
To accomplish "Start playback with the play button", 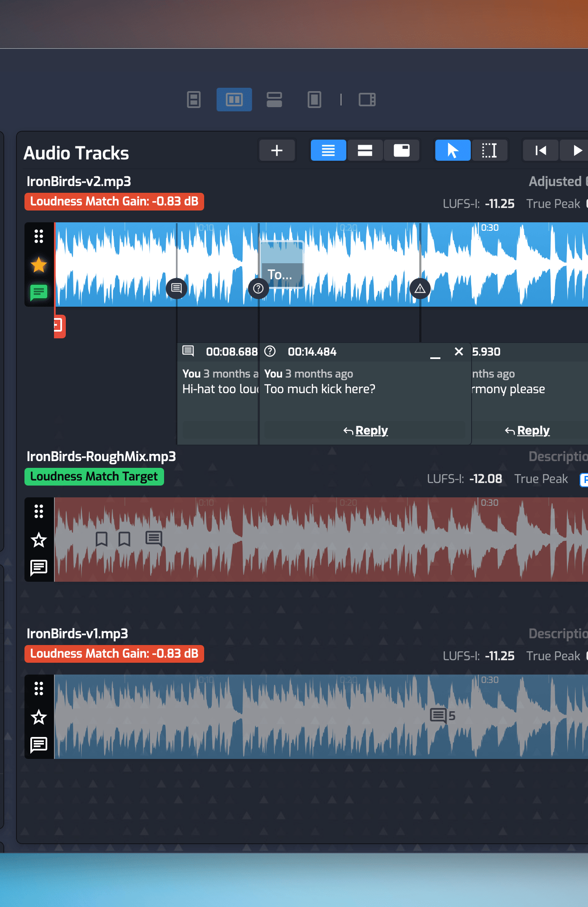I will (576, 150).
